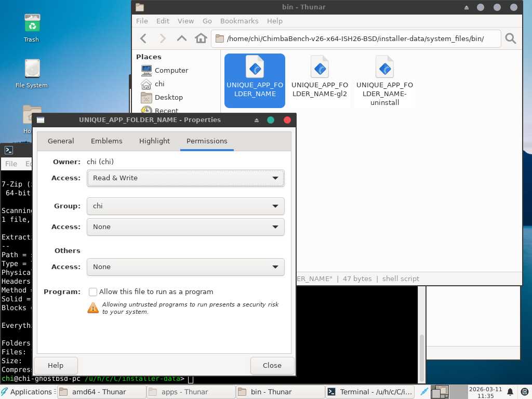Image resolution: width=532 pixels, height=399 pixels.
Task: Open Thunar's View menu
Action: (x=185, y=21)
